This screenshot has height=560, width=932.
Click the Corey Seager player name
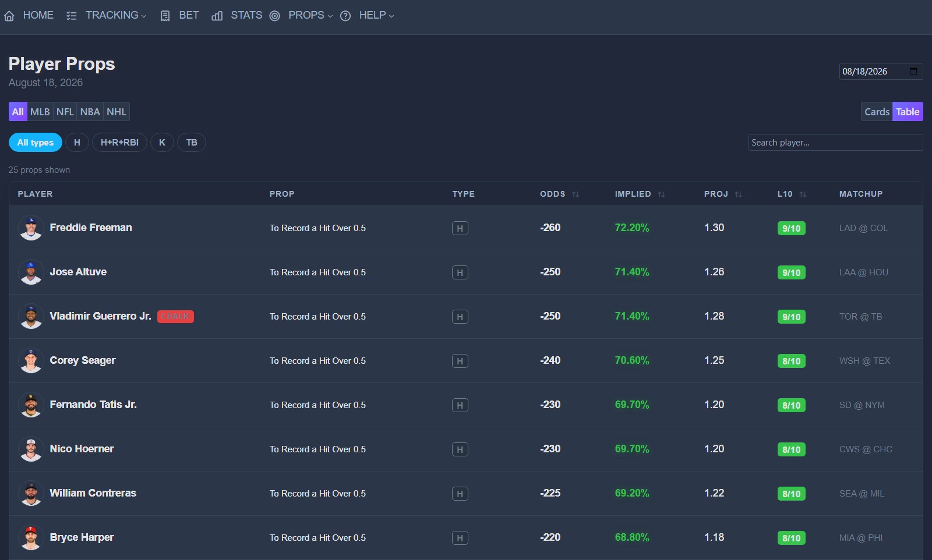point(83,360)
